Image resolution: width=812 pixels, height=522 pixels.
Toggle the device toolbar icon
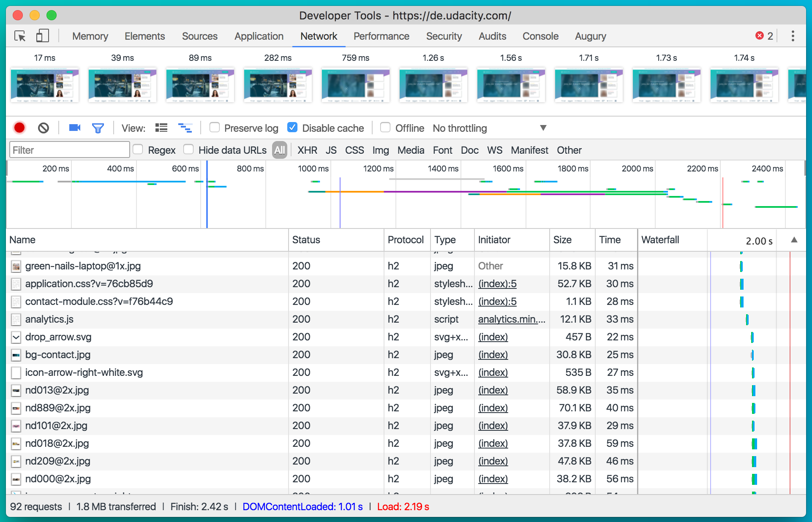point(42,36)
